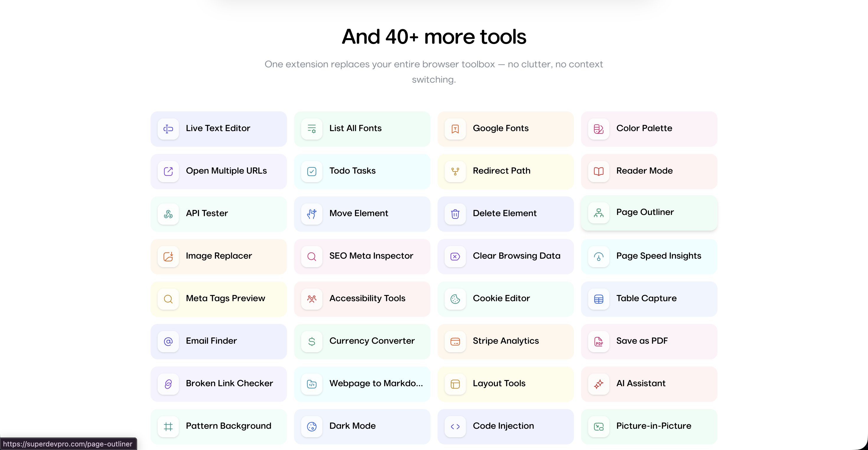Click the API Tester webhook icon

168,214
